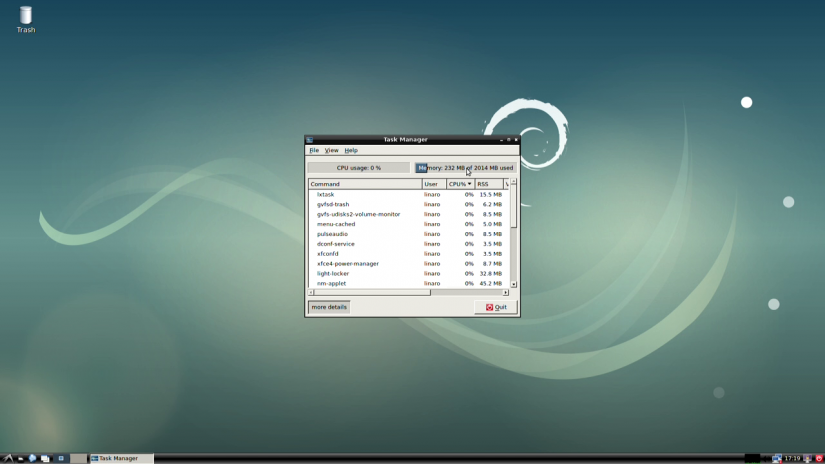Open the View menu
825x464 pixels.
pyautogui.click(x=331, y=150)
